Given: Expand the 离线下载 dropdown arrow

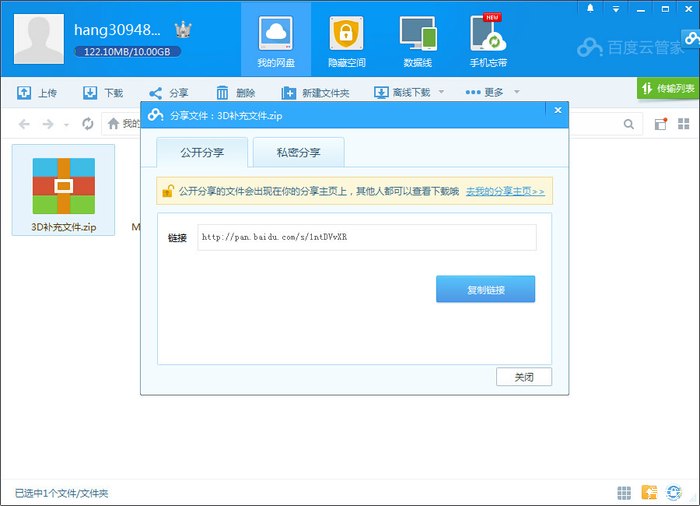Looking at the screenshot, I should pos(440,93).
